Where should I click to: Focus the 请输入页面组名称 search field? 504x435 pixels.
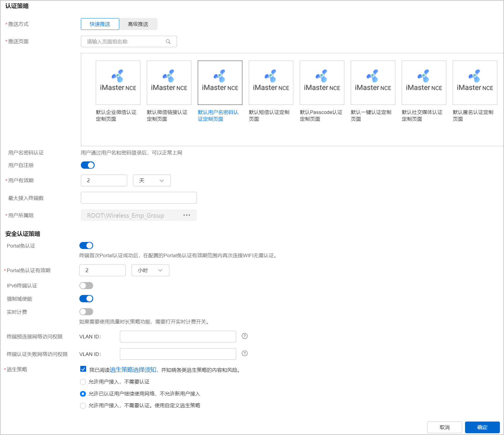(x=129, y=42)
